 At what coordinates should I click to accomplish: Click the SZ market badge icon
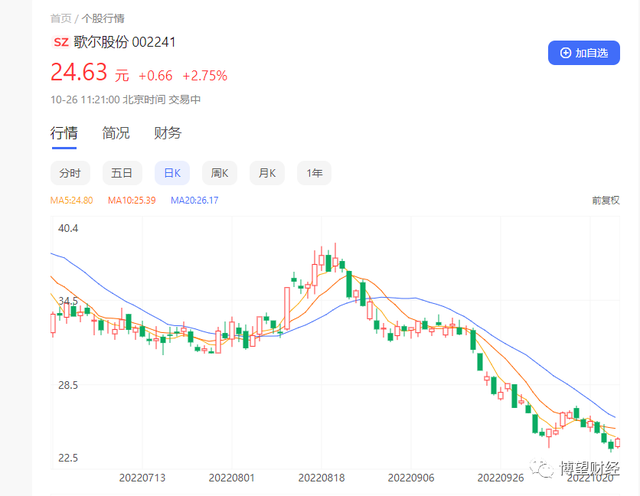click(x=61, y=42)
